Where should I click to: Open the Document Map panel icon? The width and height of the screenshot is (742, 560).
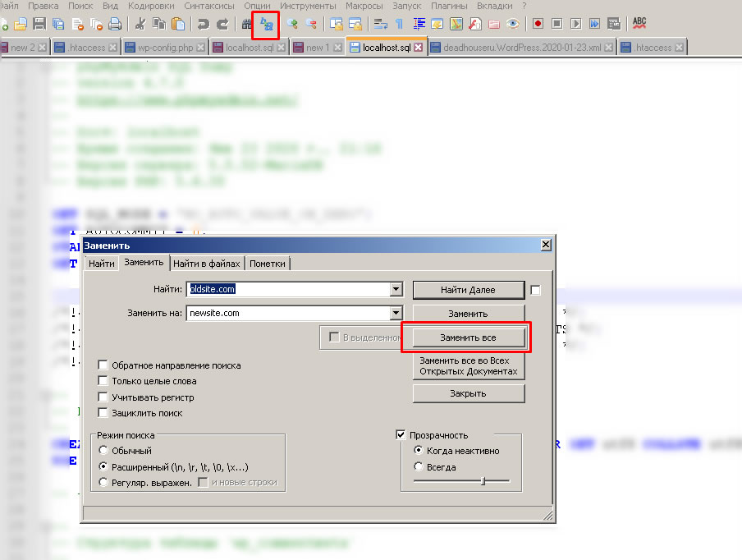[x=456, y=24]
